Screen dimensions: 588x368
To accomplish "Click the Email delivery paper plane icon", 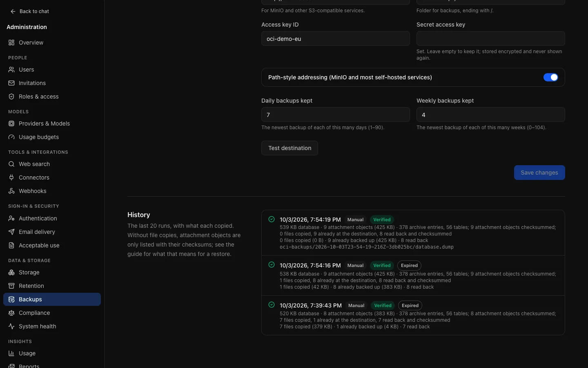I will [11, 232].
